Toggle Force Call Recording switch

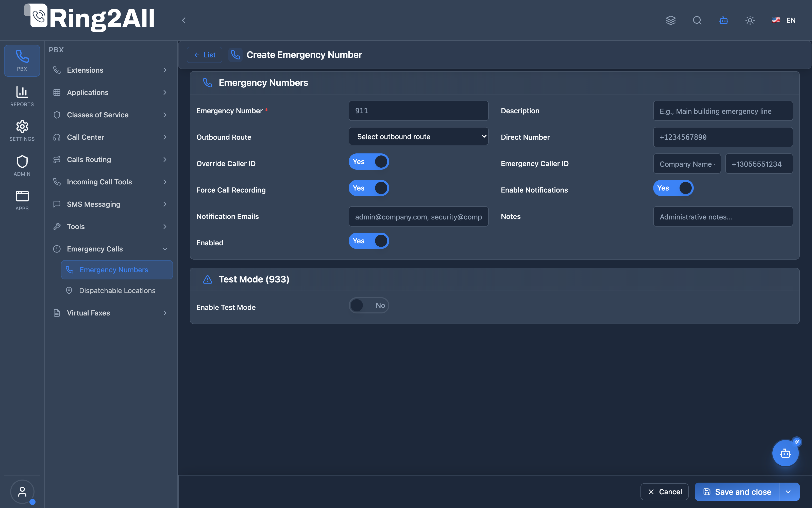[369, 188]
